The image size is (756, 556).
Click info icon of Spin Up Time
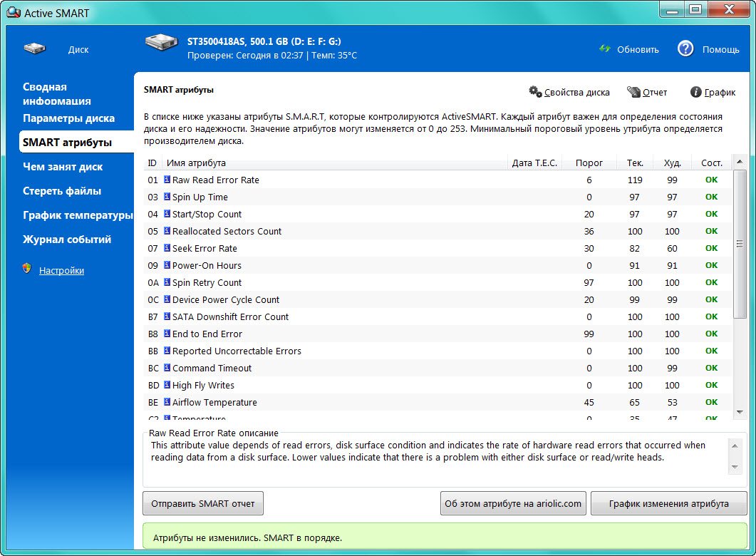coord(167,196)
